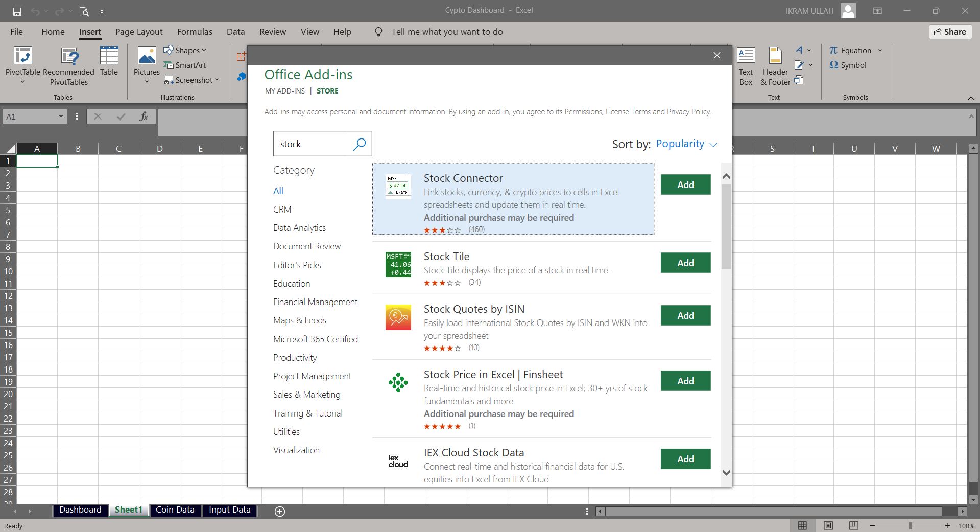Screen dimensions: 980x532
Task: Close the Office Add-ins dialog
Action: tap(717, 55)
